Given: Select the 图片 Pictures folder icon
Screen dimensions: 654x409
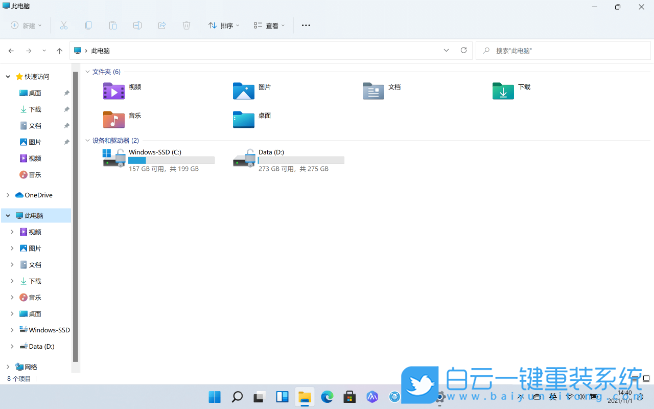Looking at the screenshot, I should point(244,91).
